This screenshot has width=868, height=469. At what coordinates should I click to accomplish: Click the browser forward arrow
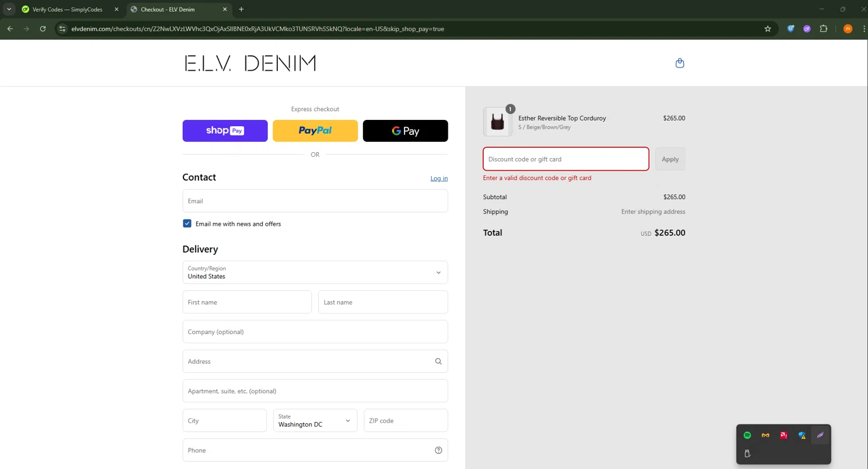26,28
